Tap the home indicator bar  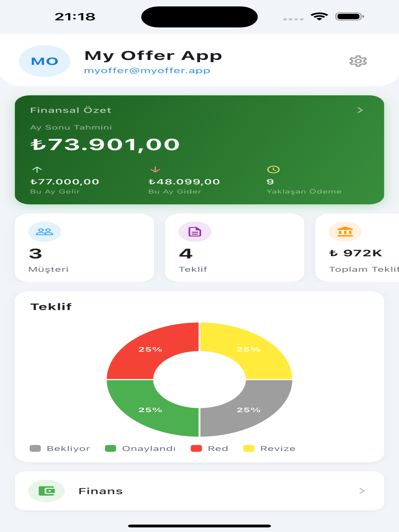199,526
